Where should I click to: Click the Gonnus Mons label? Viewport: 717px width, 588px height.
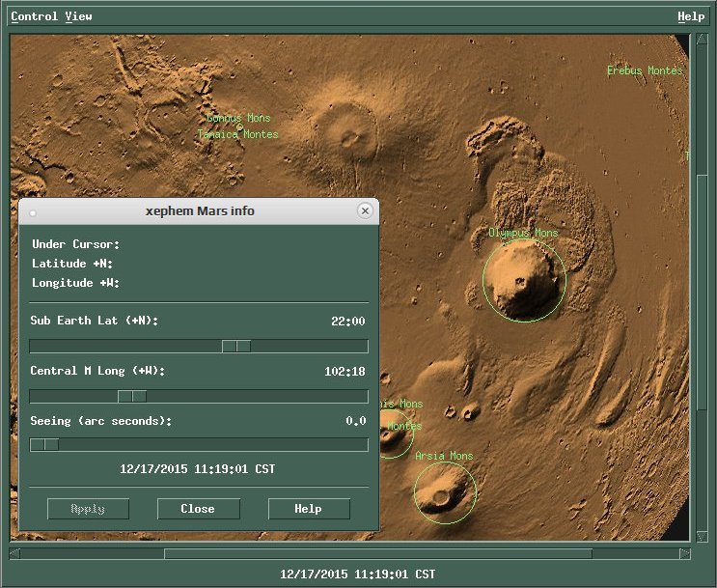(x=238, y=118)
